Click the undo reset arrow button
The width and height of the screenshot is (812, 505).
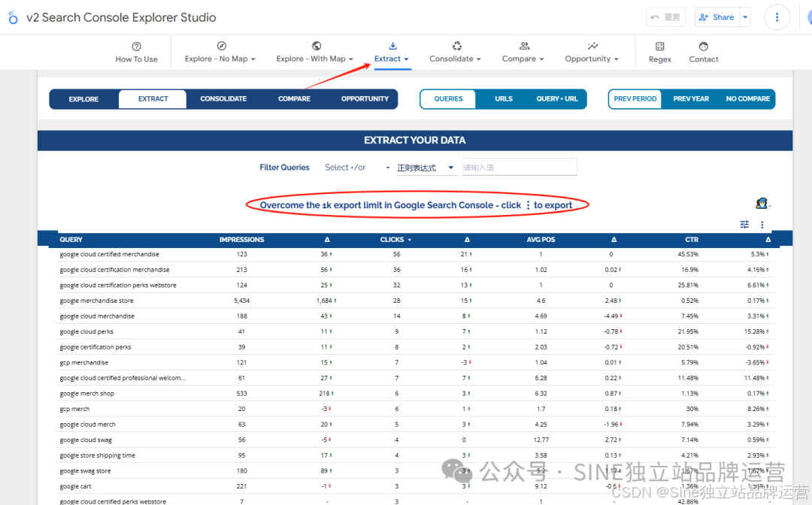pos(666,17)
